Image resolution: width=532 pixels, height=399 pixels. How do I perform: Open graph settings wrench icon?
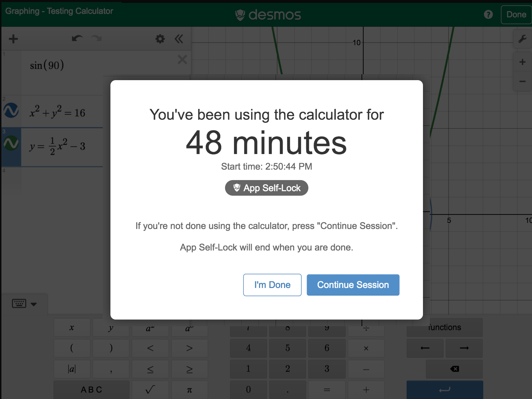tap(522, 39)
